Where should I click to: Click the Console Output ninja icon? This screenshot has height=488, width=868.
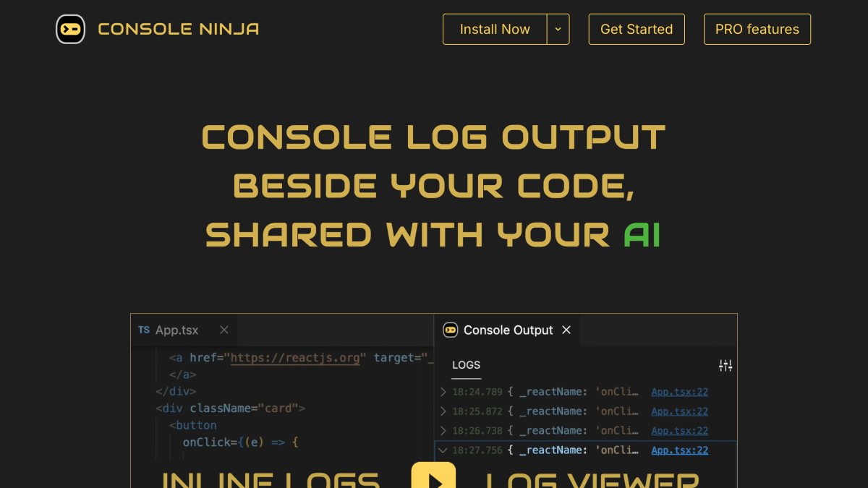[x=451, y=330]
